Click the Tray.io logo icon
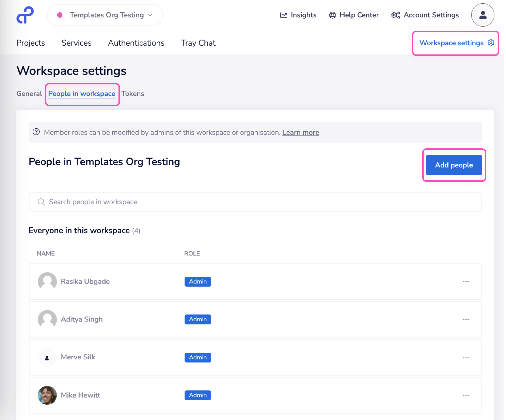Viewport: 506px width, 420px height. (x=25, y=15)
